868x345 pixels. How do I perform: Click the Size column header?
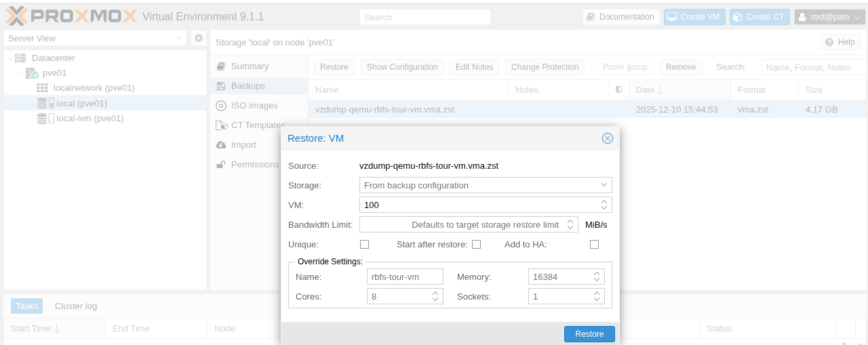click(x=832, y=89)
